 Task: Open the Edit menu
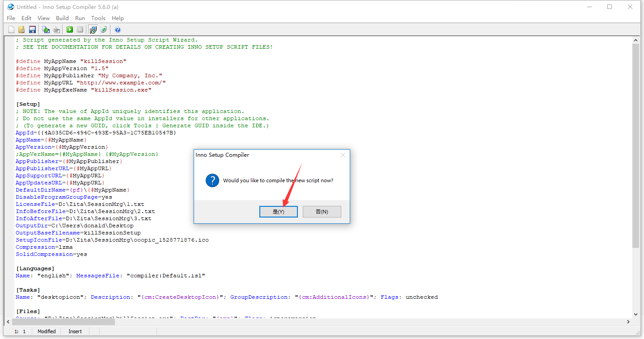26,18
